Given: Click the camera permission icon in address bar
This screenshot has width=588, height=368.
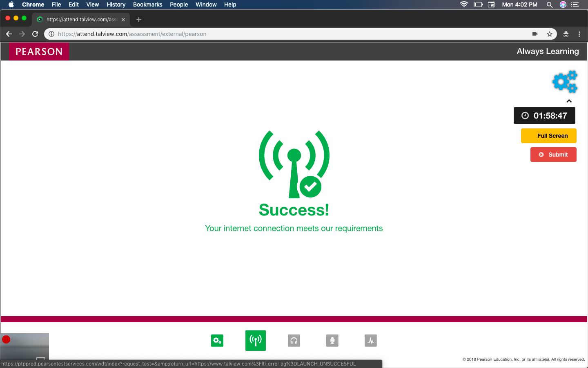Looking at the screenshot, I should tap(535, 34).
